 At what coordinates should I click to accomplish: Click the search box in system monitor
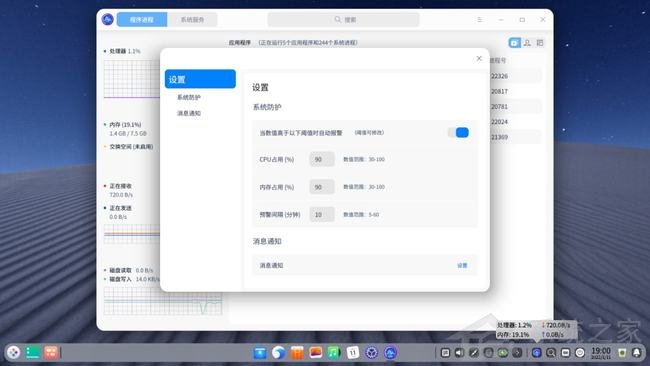coord(343,19)
